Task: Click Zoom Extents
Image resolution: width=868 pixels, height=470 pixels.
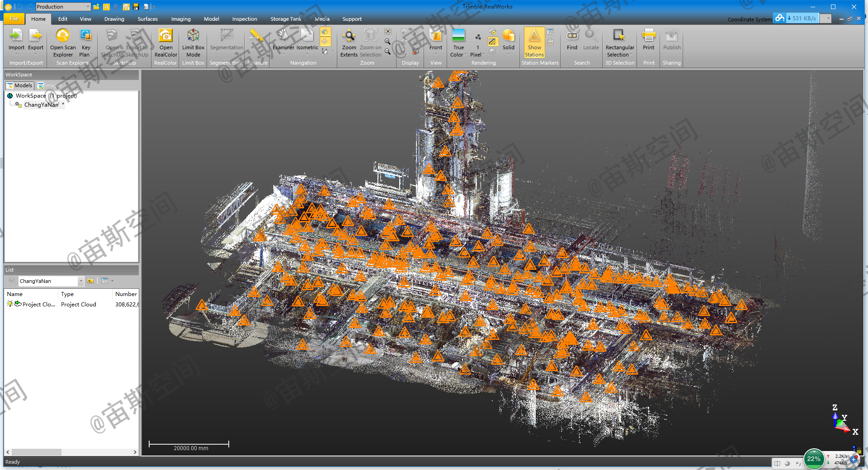Action: (349, 43)
